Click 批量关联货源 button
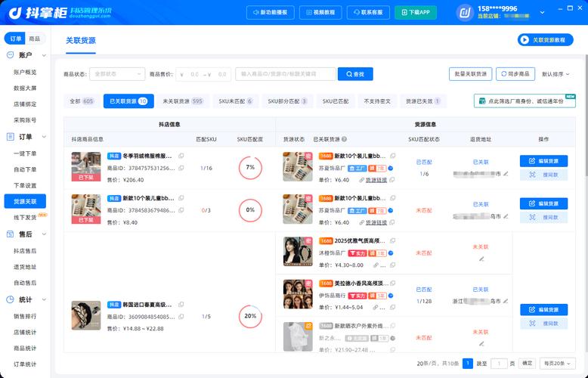This screenshot has width=588, height=378. (470, 74)
